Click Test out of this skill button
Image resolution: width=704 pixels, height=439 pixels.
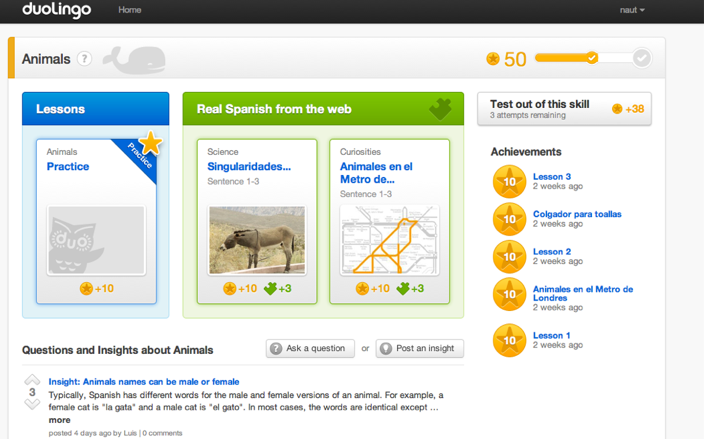click(564, 109)
